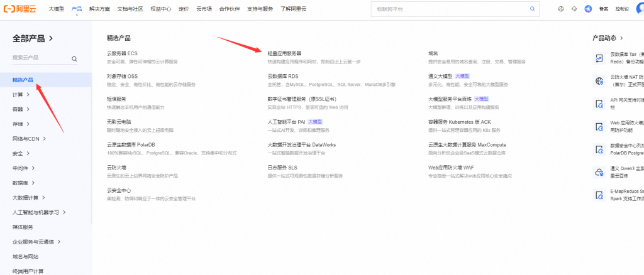This screenshot has height=275, width=644.
Task: Click the compass icon in the top bar
Action: click(561, 9)
